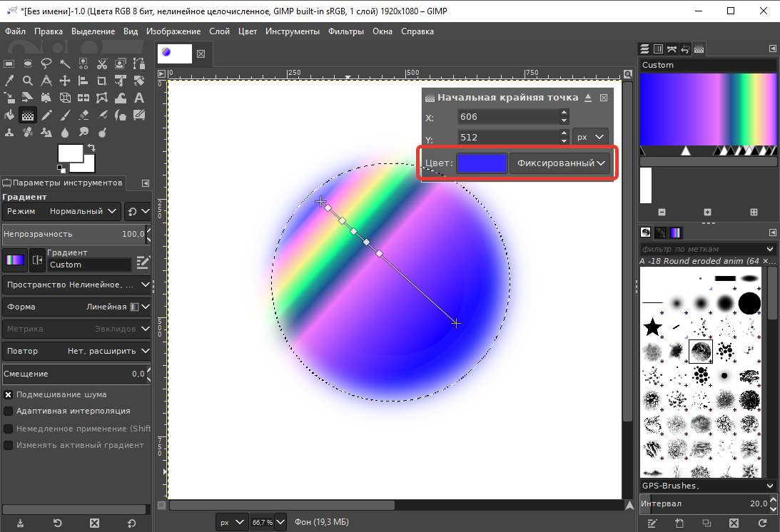Enable 'Адаптивная интерполяция' checkbox
This screenshot has height=532, width=780.
[x=9, y=411]
